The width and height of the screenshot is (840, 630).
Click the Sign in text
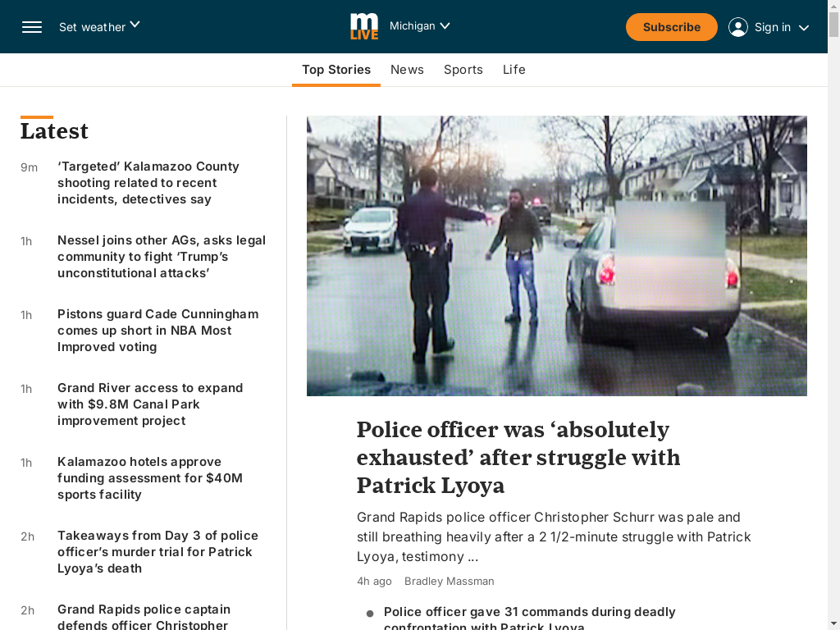point(773,27)
